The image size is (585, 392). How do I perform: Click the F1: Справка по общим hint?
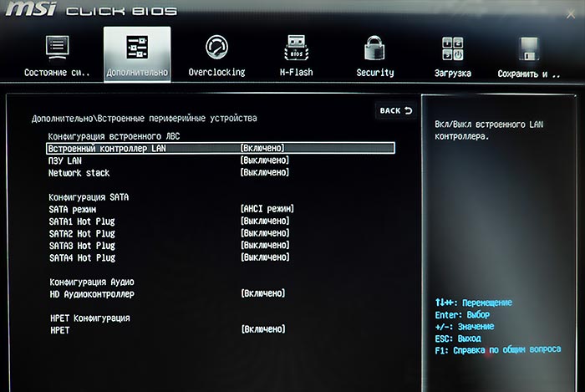point(498,350)
